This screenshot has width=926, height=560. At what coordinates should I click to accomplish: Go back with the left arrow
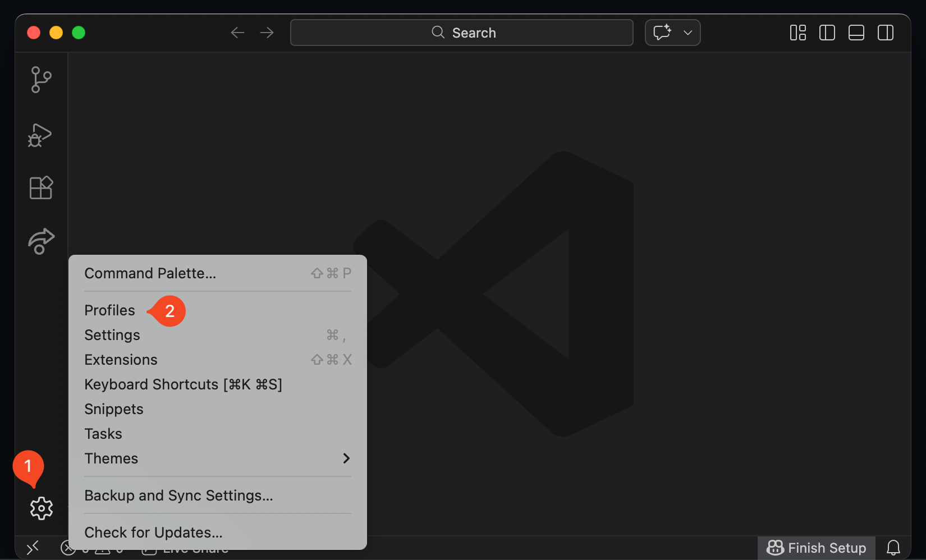coord(237,33)
